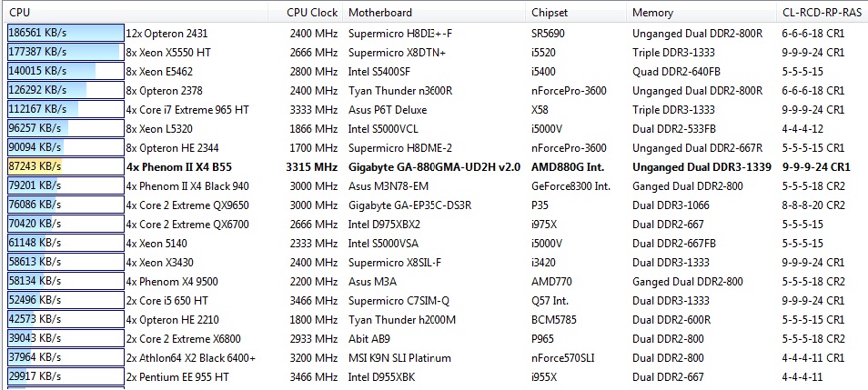Select the 12x Opteron 2431 row
The width and height of the screenshot is (868, 390).
pyautogui.click(x=165, y=33)
